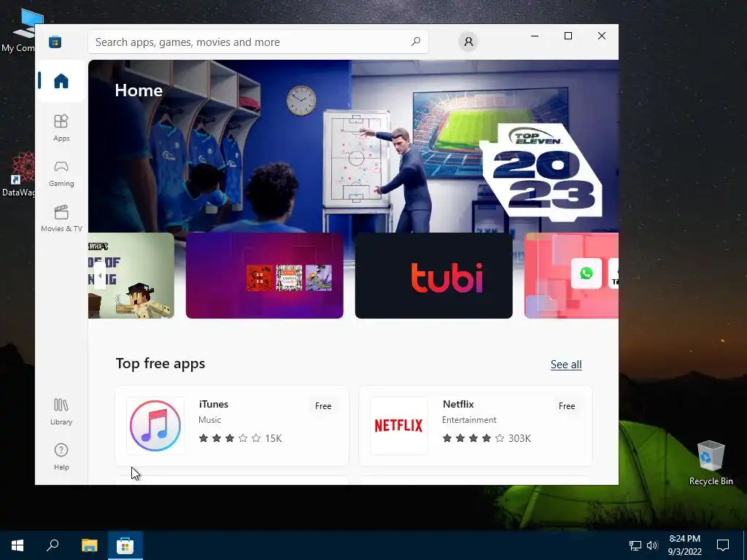Maximize the Microsoft Store window
747x560 pixels.
point(568,36)
